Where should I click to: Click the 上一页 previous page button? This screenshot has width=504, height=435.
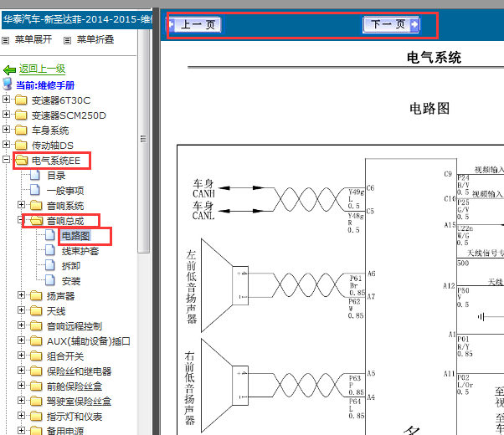point(194,24)
